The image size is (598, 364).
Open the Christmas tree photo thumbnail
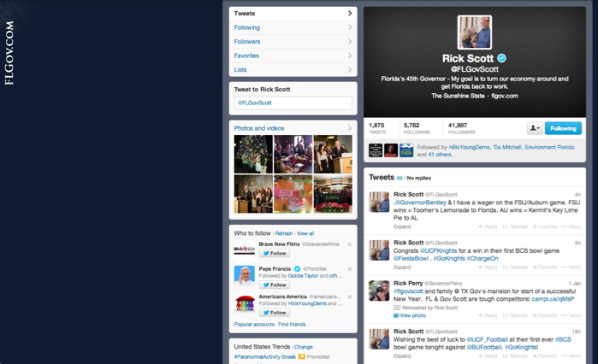[x=253, y=154]
